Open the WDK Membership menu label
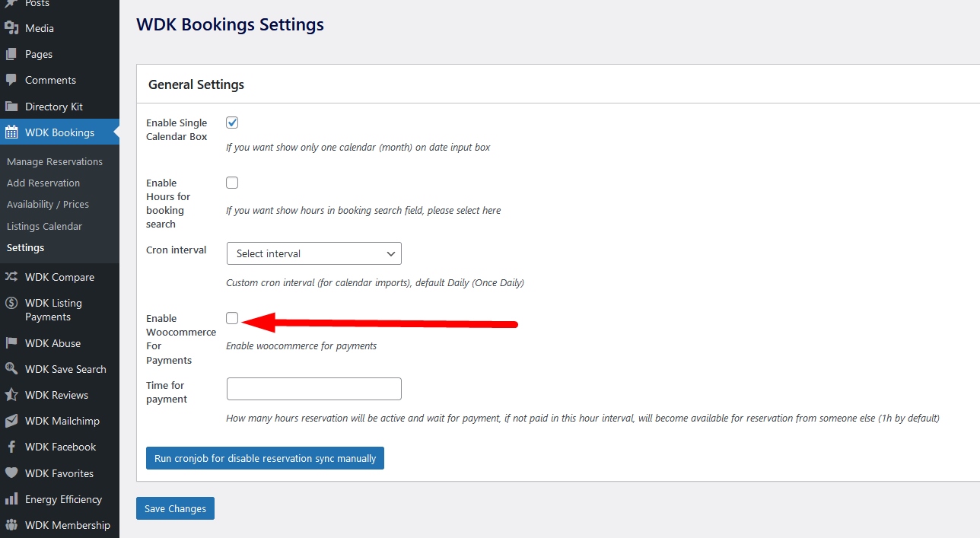Viewport: 980px width, 538px height. pyautogui.click(x=68, y=525)
